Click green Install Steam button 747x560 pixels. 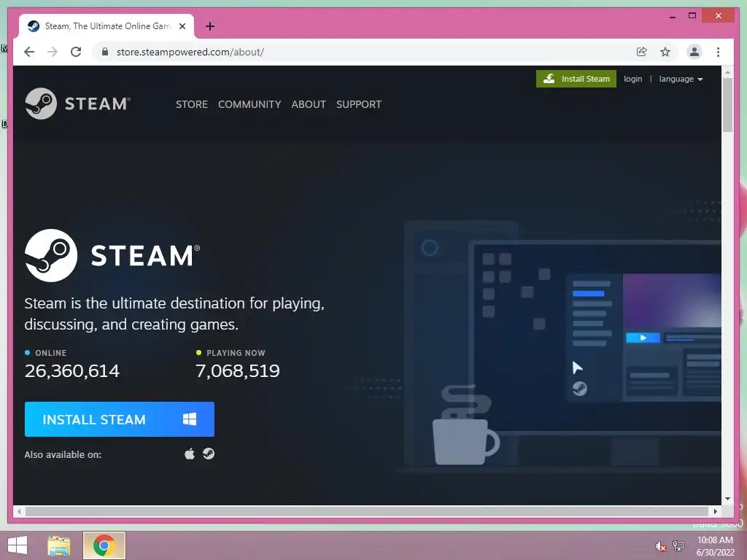(x=576, y=79)
